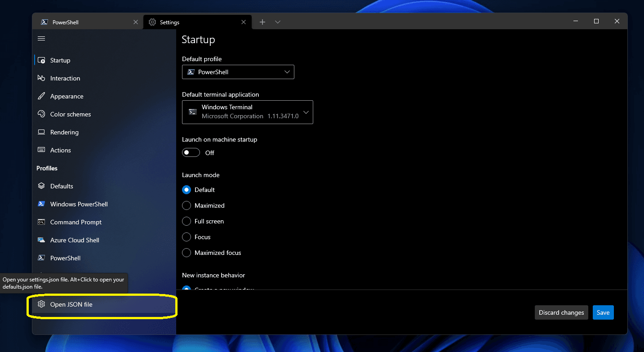This screenshot has width=644, height=352.
Task: Open a new tab with the plus button
Action: pos(262,22)
